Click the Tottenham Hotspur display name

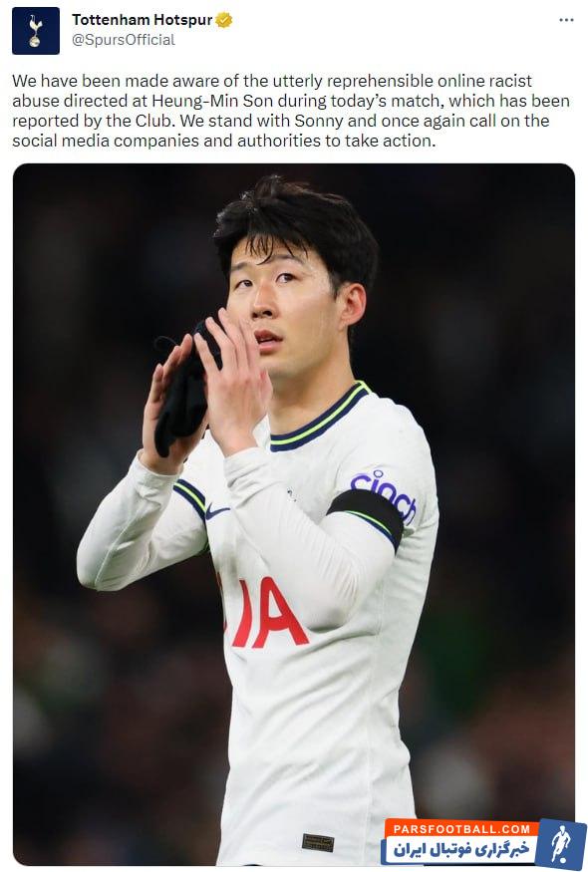tap(142, 20)
